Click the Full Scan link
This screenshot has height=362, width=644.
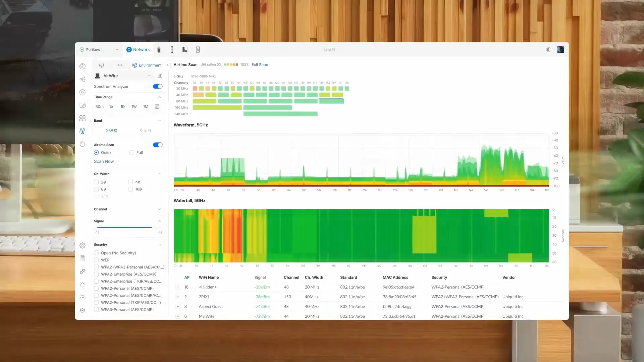(x=260, y=65)
